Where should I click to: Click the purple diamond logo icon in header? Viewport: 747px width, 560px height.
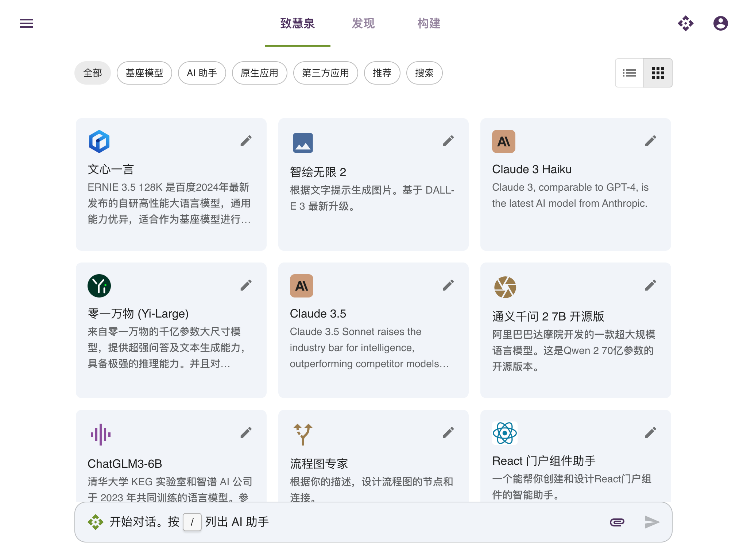[x=686, y=23]
